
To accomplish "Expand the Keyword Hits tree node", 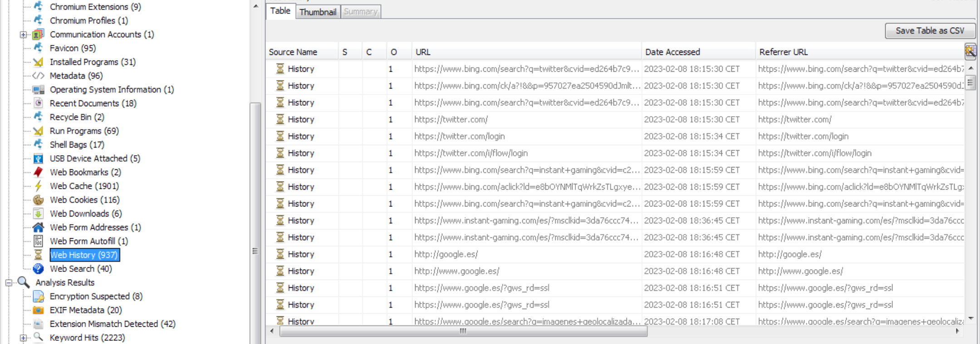I will (x=23, y=338).
